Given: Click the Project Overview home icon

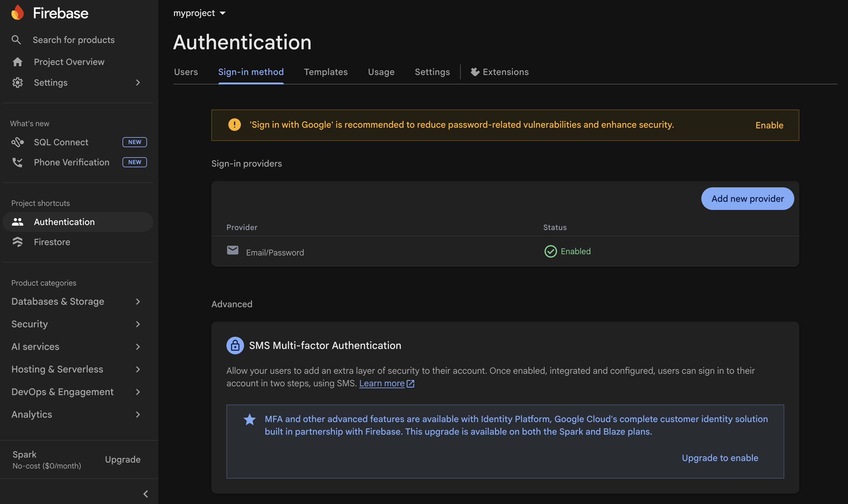Looking at the screenshot, I should (17, 62).
